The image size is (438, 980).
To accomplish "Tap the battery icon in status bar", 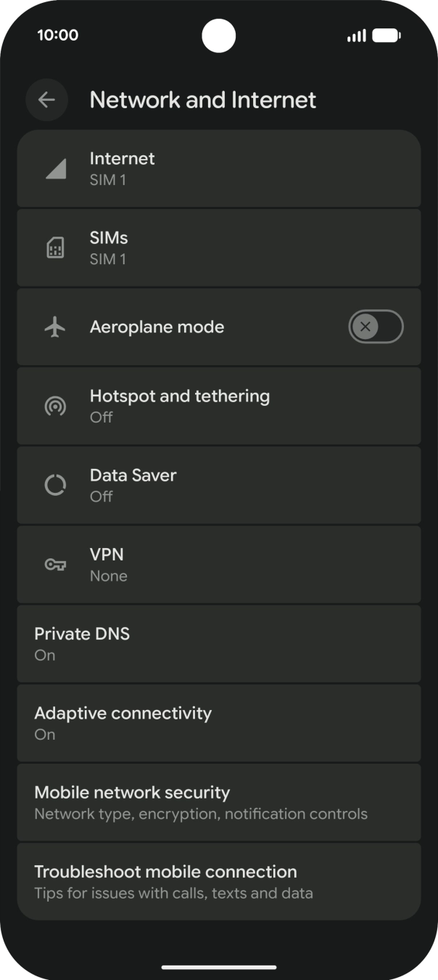I will coord(387,36).
